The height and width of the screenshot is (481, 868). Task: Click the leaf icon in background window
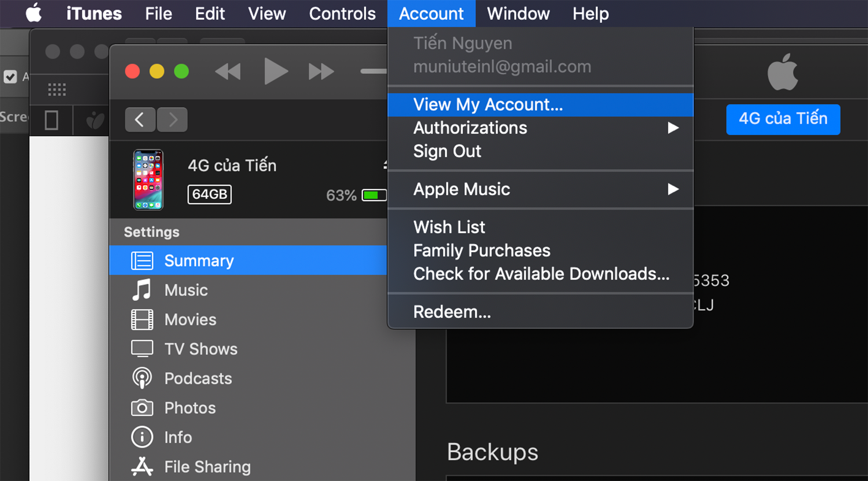point(95,120)
